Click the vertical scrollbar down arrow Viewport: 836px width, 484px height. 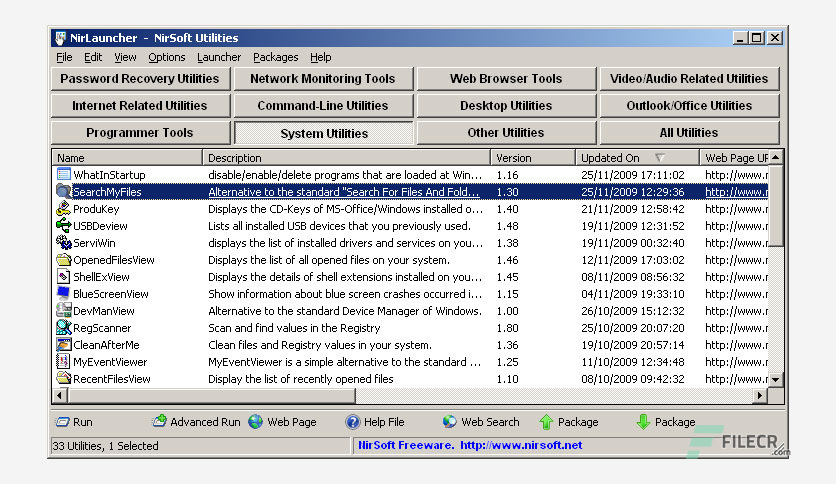point(776,380)
